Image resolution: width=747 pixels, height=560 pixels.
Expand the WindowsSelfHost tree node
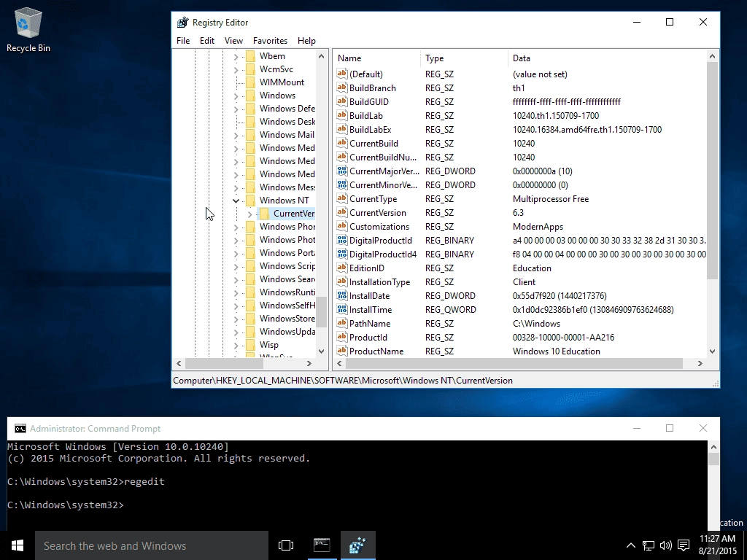(236, 306)
